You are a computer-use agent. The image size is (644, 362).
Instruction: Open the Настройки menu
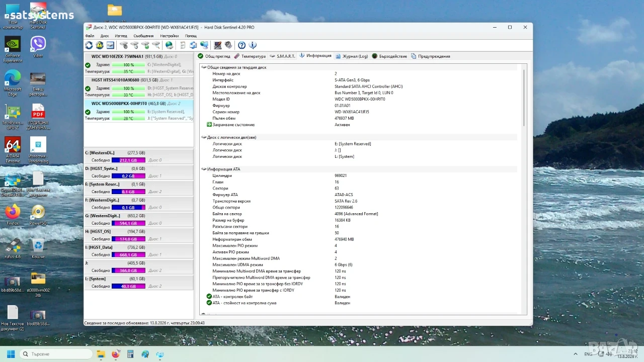[169, 36]
